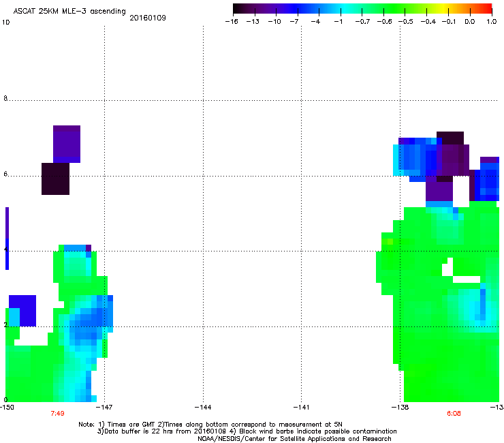Click the data buffer 22 hrs note
The width and height of the screenshot is (504, 443).
tap(247, 431)
